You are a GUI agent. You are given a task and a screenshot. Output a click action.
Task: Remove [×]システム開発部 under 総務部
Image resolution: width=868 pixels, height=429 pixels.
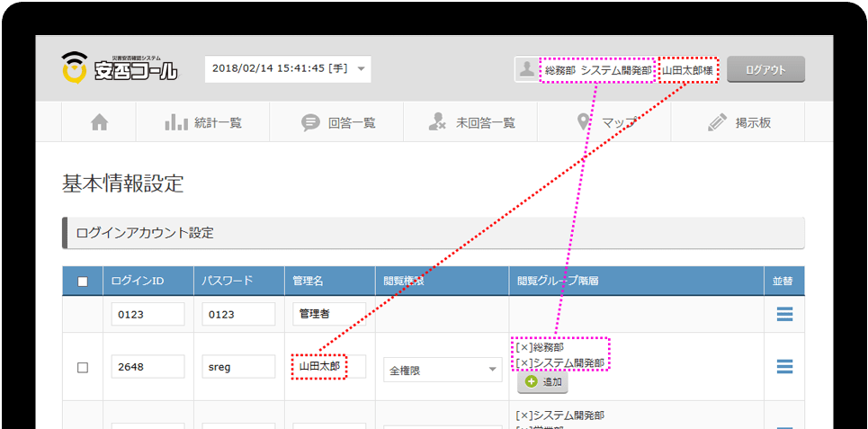[x=523, y=362]
